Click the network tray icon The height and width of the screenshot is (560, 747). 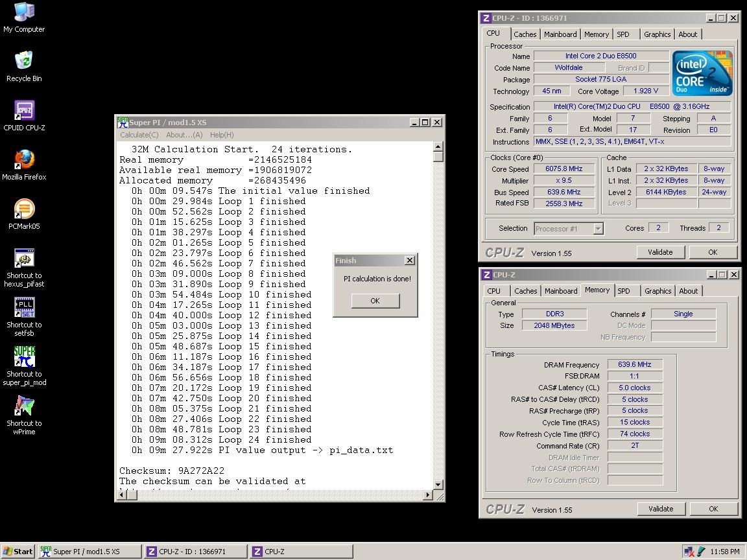[x=689, y=552]
